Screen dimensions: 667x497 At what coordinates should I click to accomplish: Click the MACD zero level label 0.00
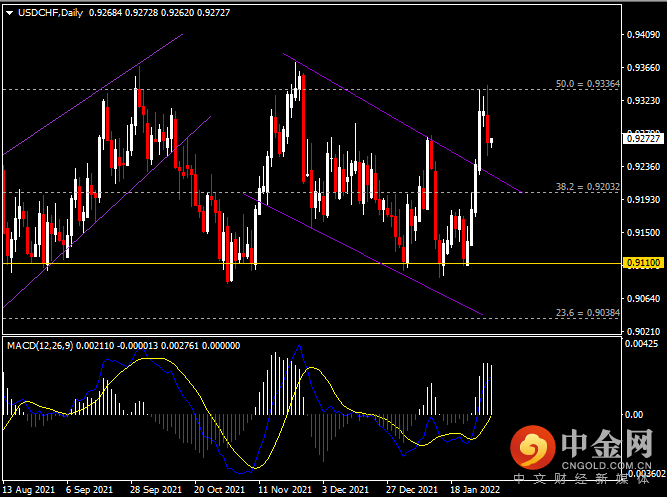point(634,414)
